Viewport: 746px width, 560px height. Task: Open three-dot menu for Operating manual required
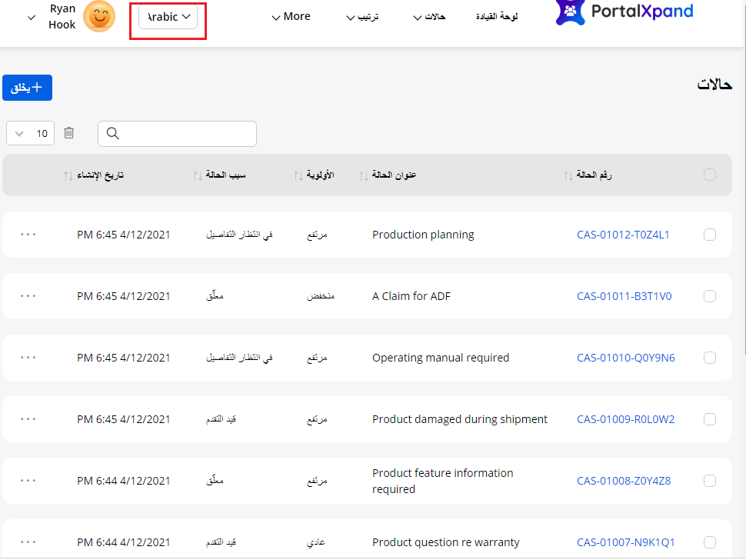28,357
